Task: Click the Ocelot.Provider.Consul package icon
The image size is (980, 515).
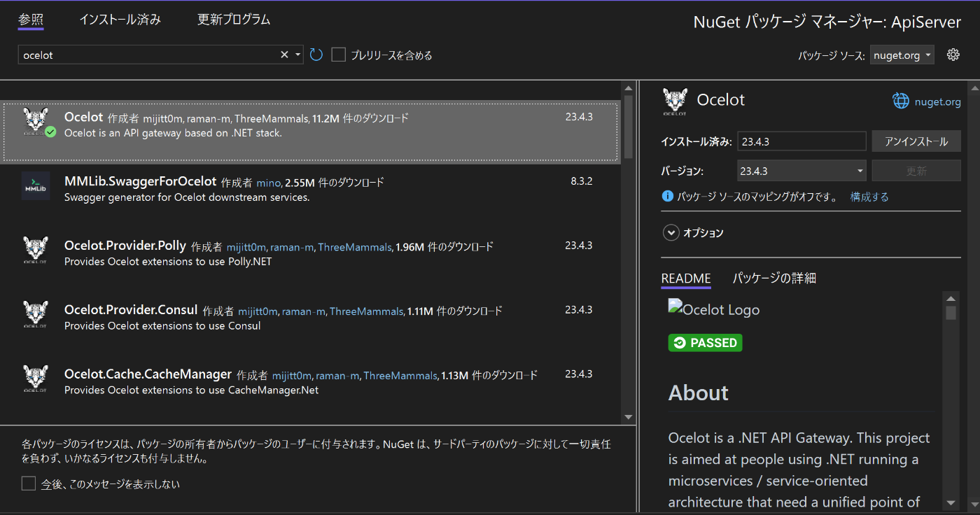Action: click(x=36, y=315)
